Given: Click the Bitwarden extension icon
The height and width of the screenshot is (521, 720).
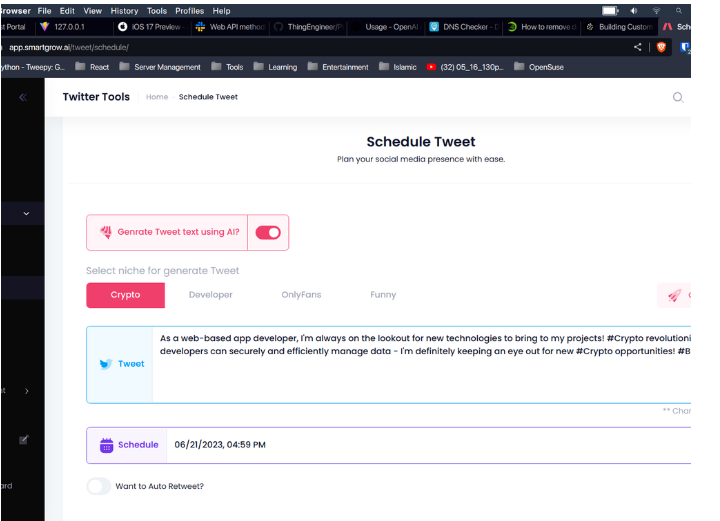Looking at the screenshot, I should click(685, 47).
